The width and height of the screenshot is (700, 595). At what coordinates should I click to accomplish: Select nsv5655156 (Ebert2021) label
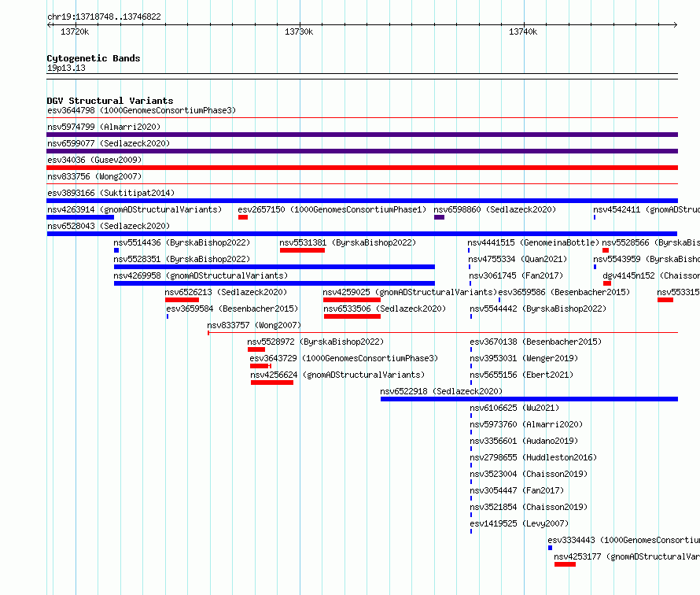521,375
